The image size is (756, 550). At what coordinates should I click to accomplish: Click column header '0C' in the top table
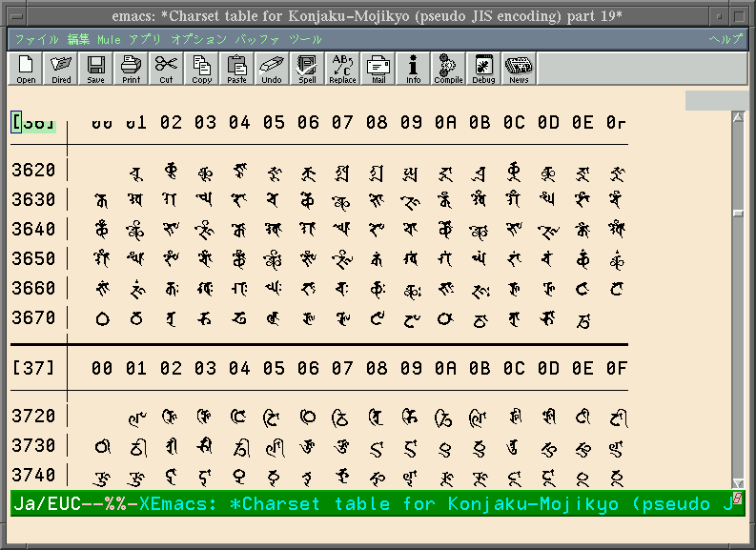pos(514,122)
